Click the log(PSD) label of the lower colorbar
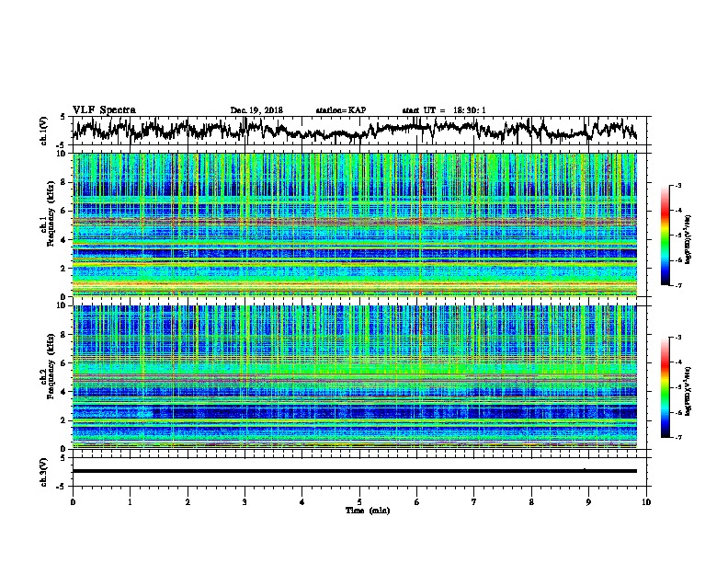The height and width of the screenshot is (563, 728). [688, 391]
